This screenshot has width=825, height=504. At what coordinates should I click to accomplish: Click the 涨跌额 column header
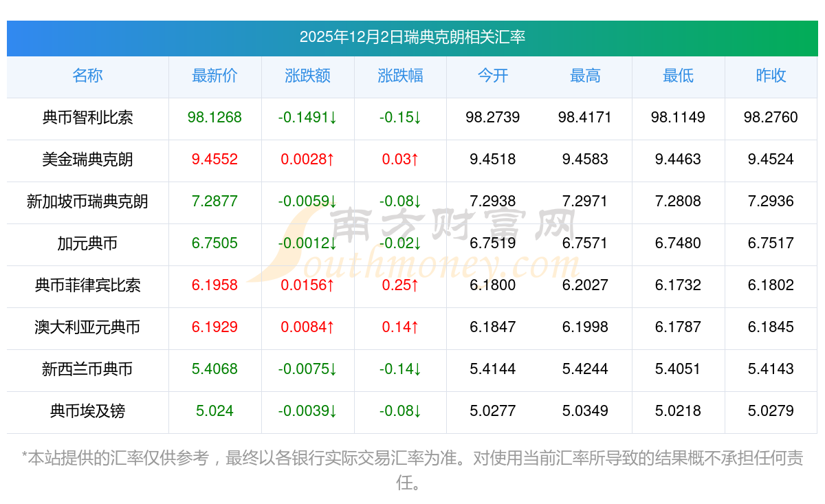(307, 76)
